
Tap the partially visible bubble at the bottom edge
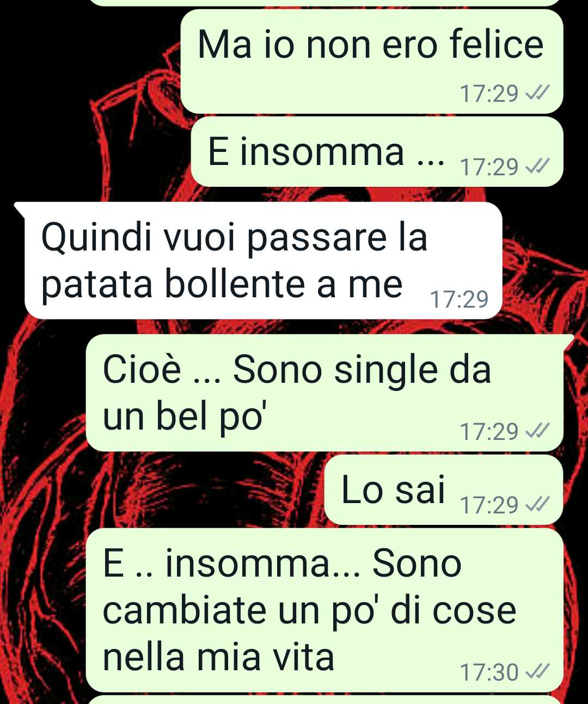coord(324,700)
